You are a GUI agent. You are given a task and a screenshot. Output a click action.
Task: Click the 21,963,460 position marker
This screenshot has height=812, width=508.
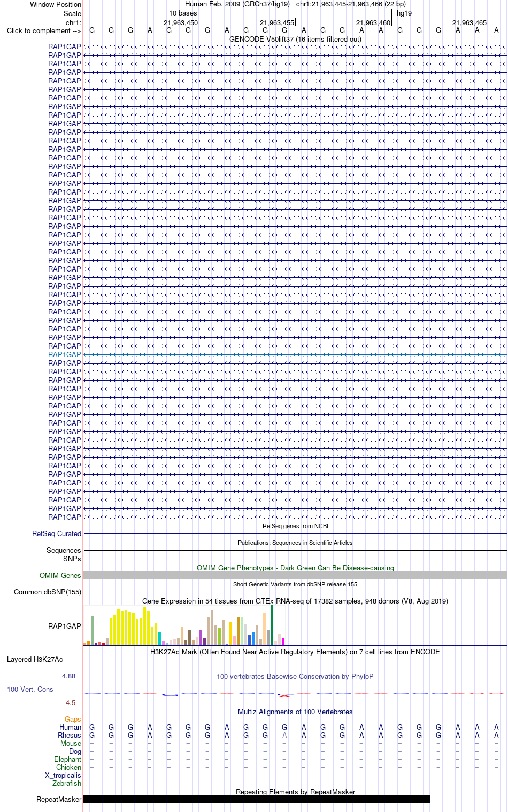click(373, 22)
